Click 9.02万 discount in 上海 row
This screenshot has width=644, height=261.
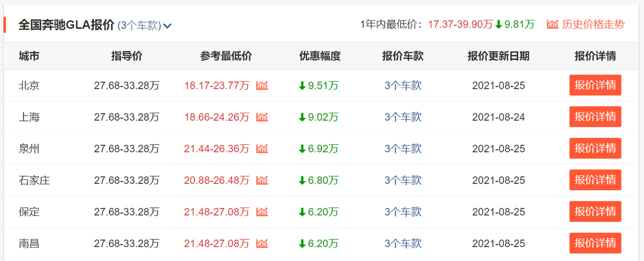[323, 117]
